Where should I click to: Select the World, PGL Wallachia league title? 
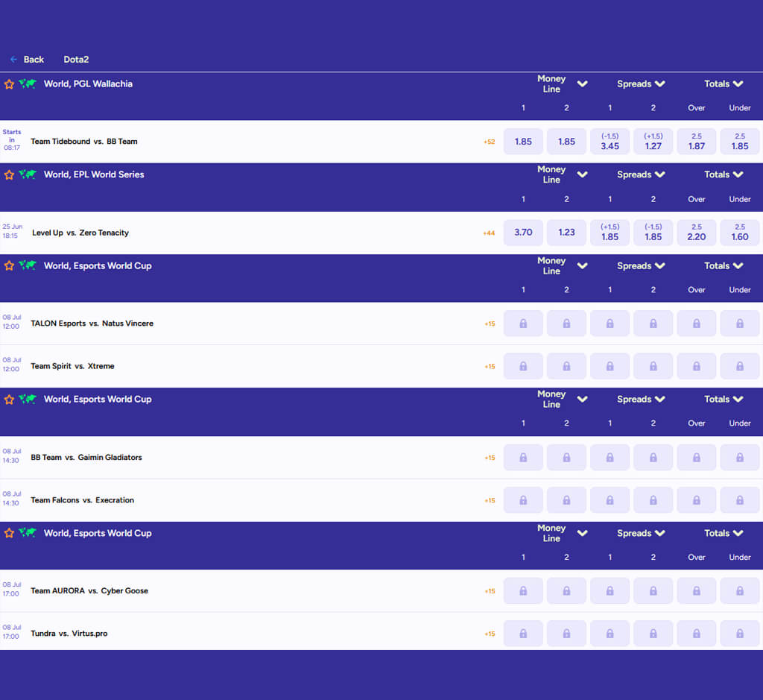88,83
